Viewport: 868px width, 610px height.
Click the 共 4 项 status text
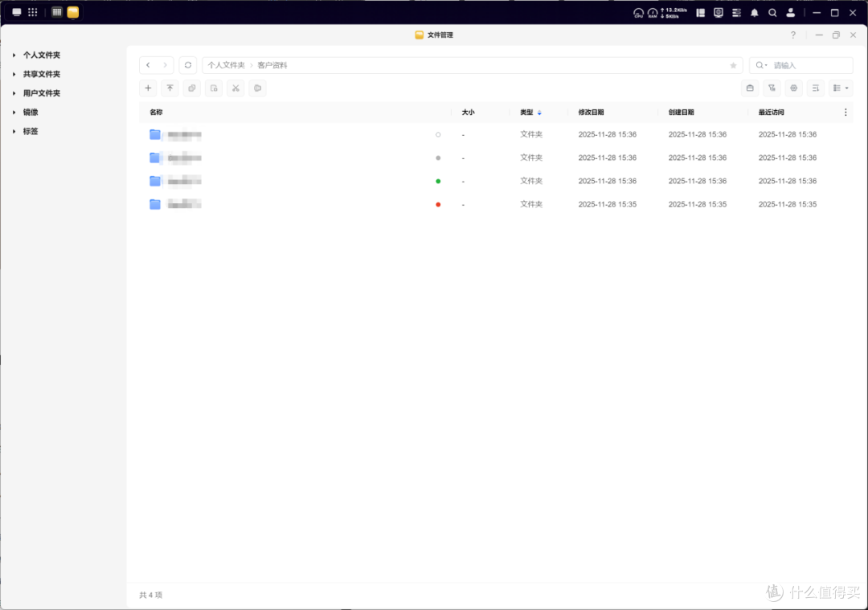coord(150,595)
